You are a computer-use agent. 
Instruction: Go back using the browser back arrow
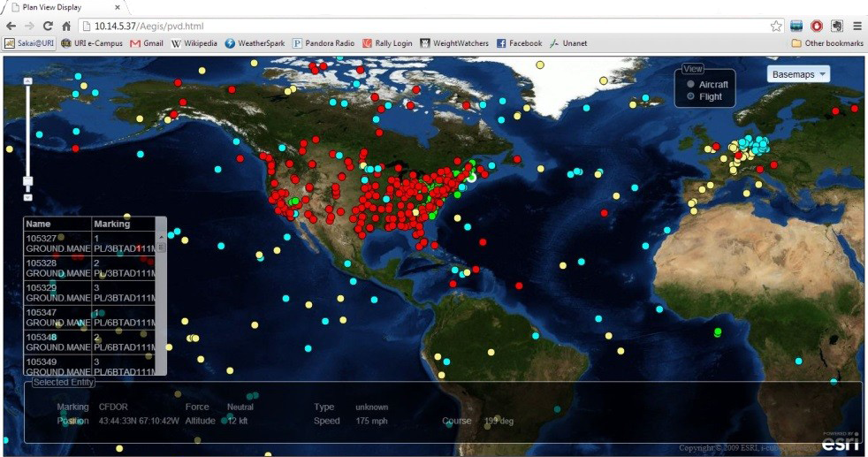11,27
